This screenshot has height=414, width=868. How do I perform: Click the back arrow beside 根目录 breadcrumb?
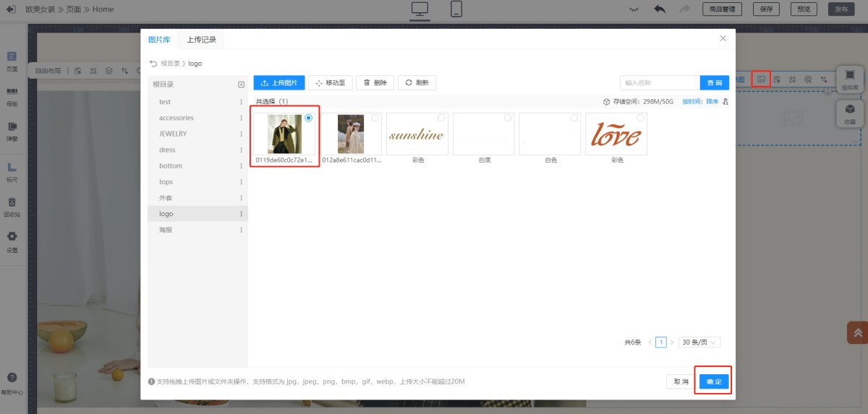(153, 64)
